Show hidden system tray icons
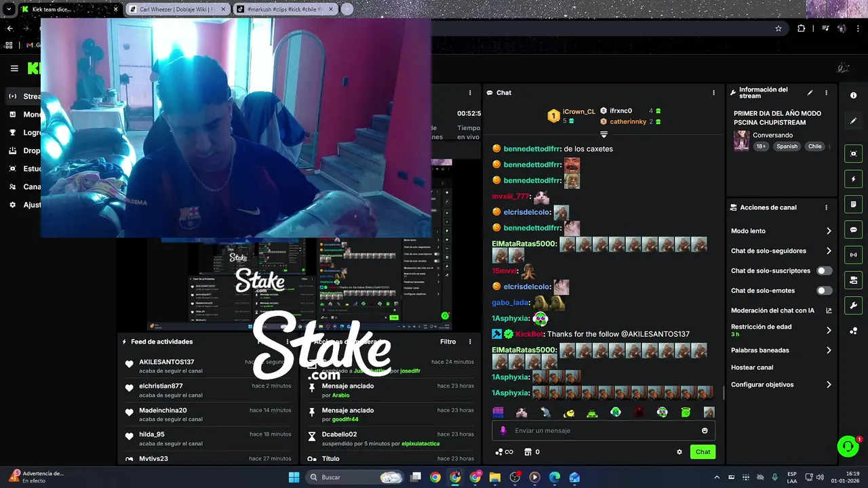868x488 pixels. point(717,477)
